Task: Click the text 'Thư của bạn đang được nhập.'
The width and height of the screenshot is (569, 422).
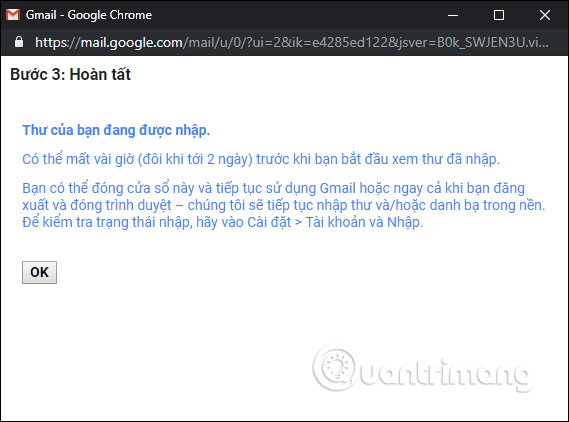Action: coord(116,130)
